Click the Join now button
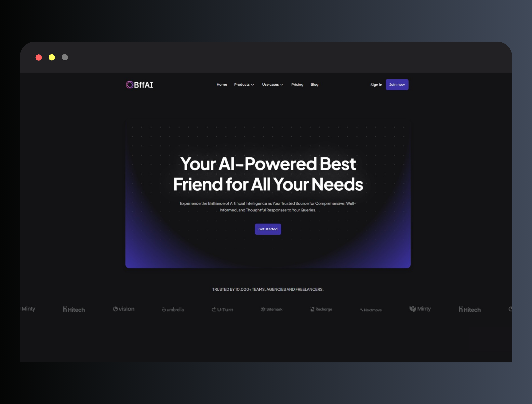This screenshot has width=532, height=404. [396, 85]
